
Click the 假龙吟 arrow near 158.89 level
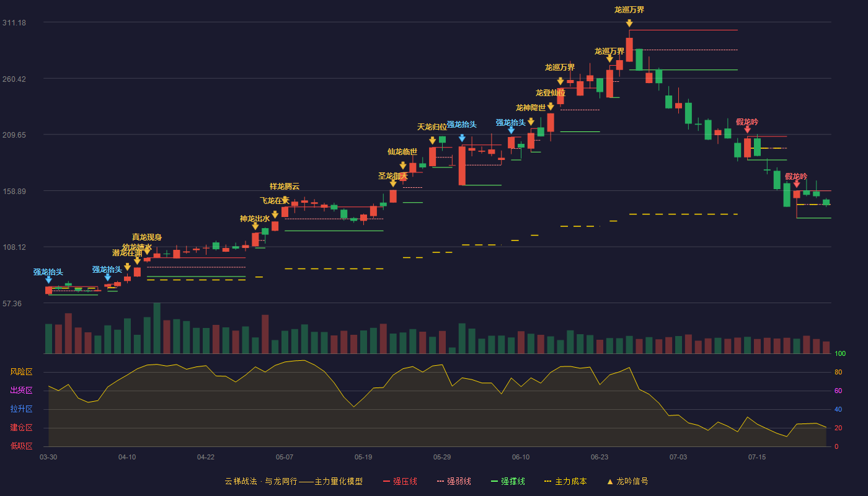click(797, 184)
